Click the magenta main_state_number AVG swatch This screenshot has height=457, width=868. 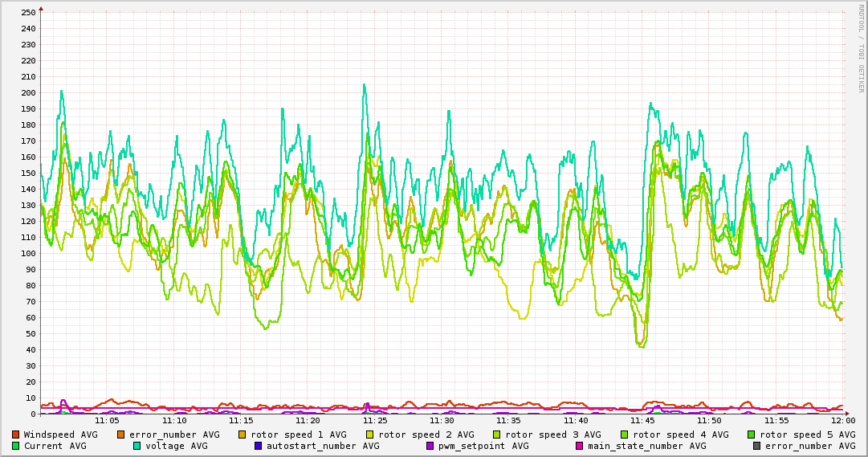point(580,446)
